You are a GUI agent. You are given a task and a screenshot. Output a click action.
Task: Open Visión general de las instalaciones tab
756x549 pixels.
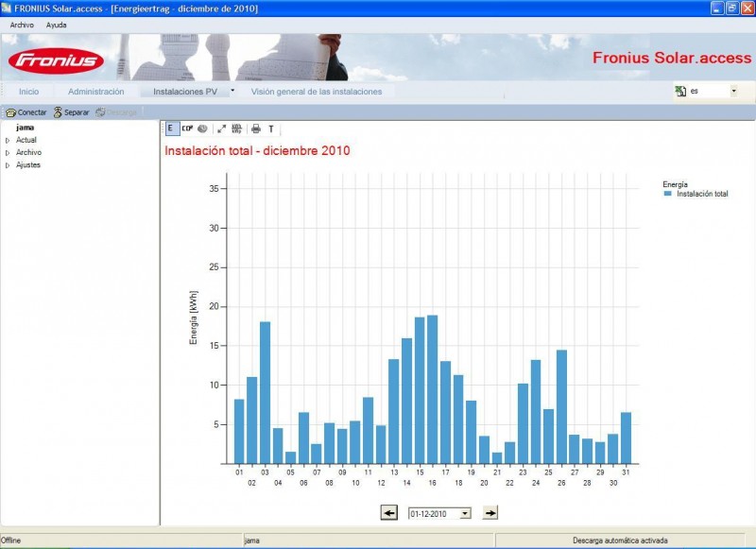pyautogui.click(x=317, y=92)
